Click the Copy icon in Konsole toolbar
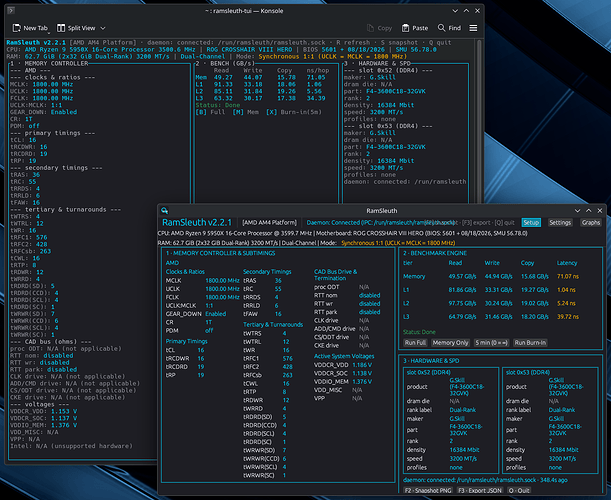The width and height of the screenshot is (611, 500). click(370, 28)
